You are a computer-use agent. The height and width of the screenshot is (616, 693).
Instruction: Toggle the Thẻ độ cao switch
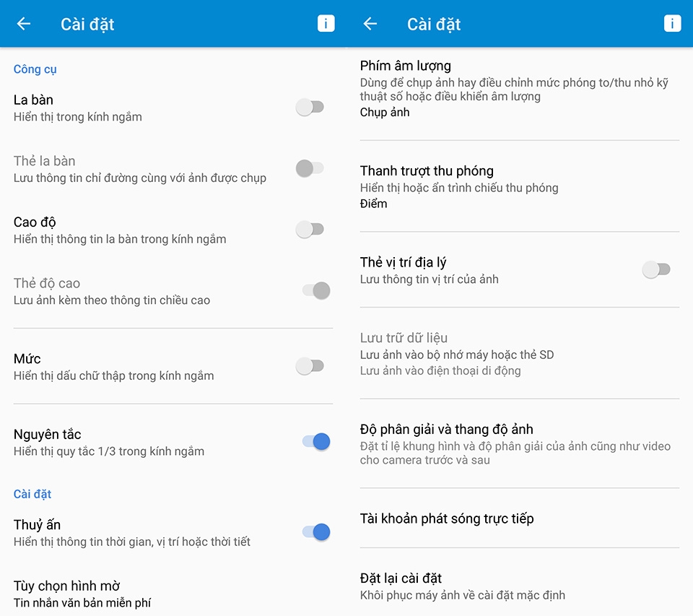click(x=316, y=290)
